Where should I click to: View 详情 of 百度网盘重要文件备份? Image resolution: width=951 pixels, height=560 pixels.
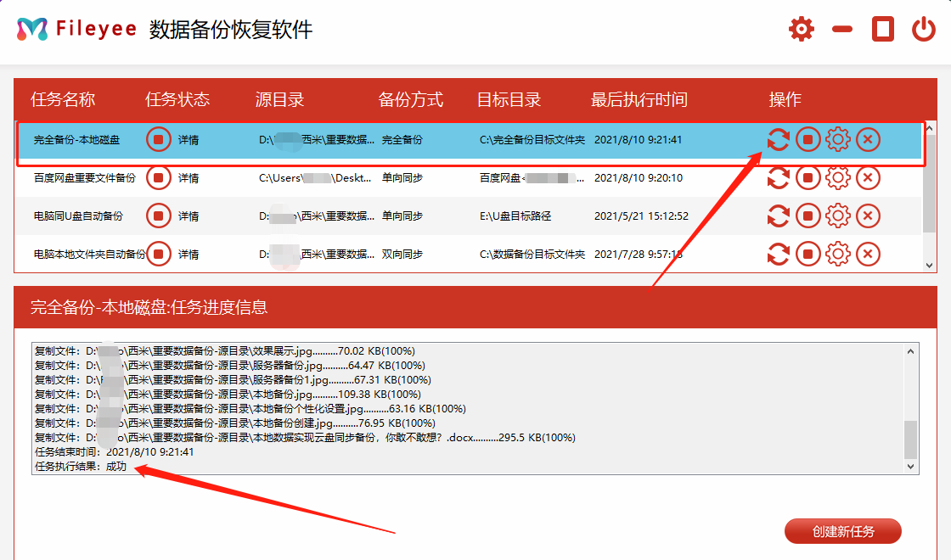(189, 178)
